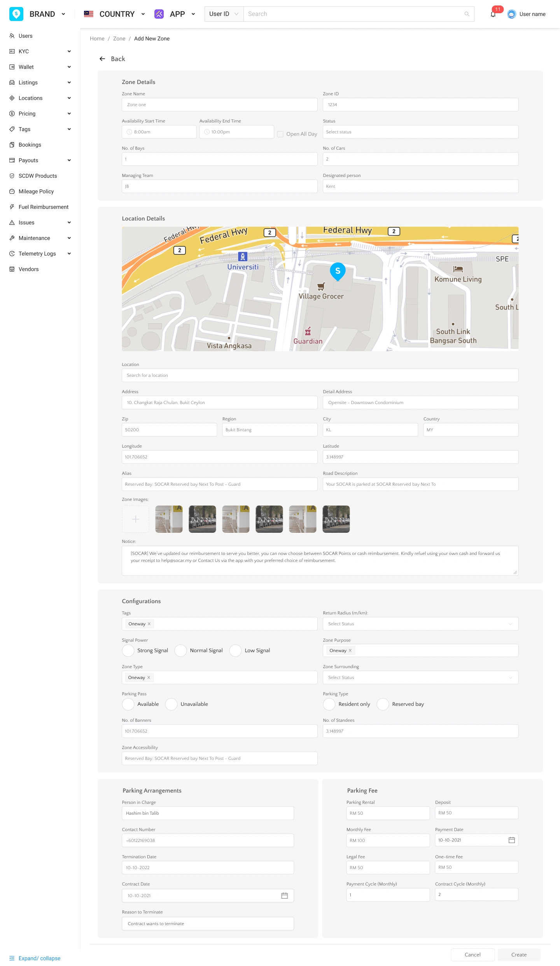560x966 pixels.
Task: Click the first zone image thumbnail
Action: 169,519
